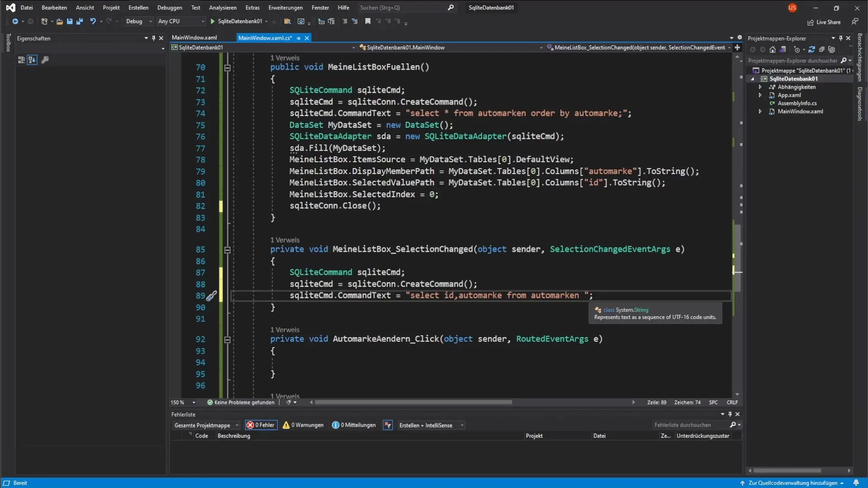Viewport: 868px width, 488px height.
Task: Toggle a bookmark with bookmark icon
Action: (368, 21)
